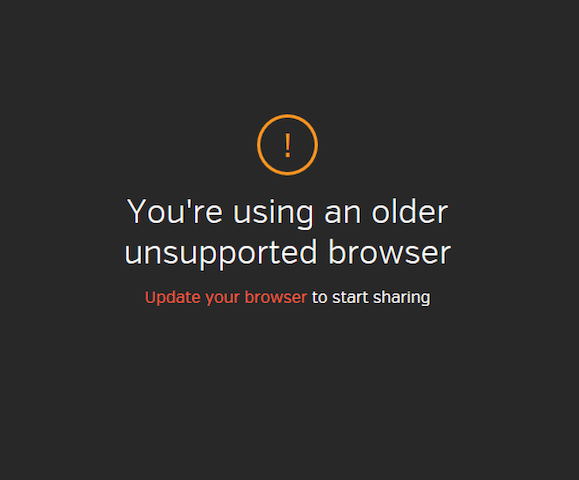The image size is (579, 480).
Task: Click the word "unsupported" in the heading
Action: click(220, 254)
